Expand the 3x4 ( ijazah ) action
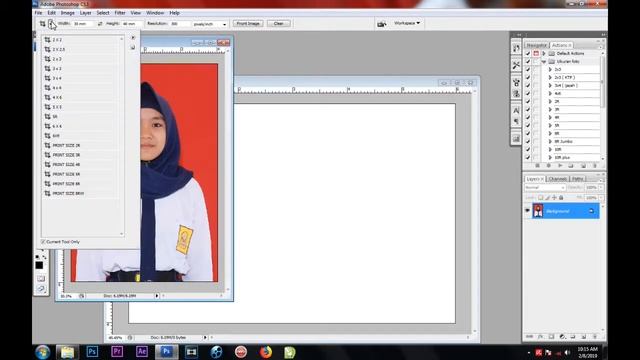The image size is (640, 360). 550,86
